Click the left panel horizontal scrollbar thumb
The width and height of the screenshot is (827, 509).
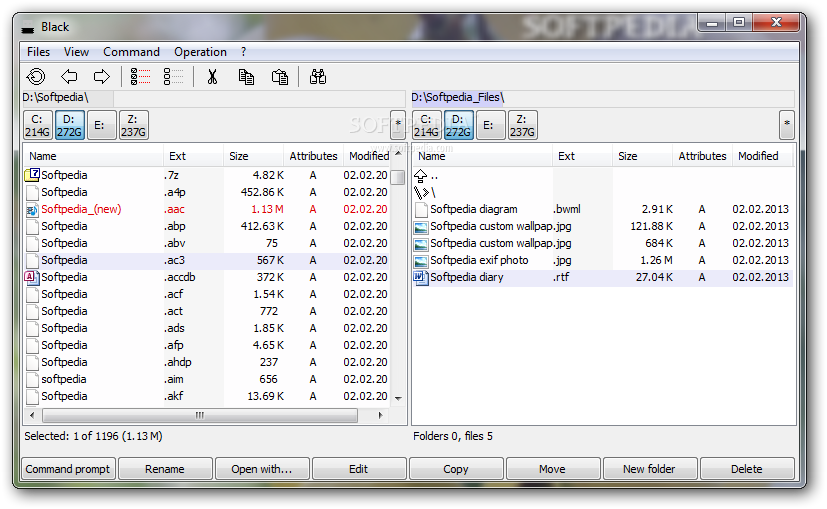(x=200, y=415)
